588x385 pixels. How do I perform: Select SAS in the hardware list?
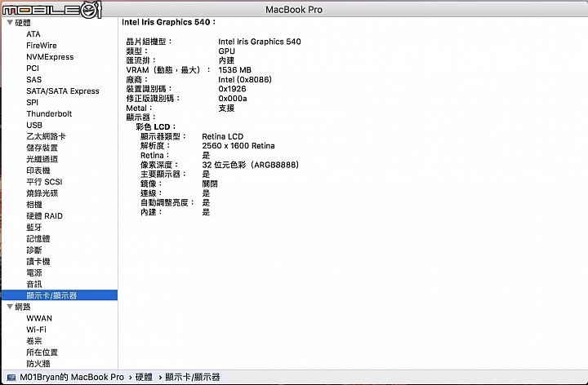tap(33, 79)
